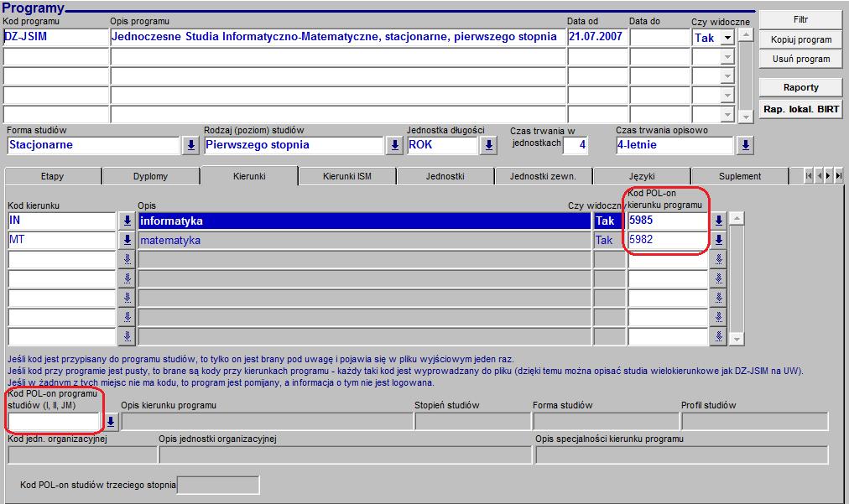Image resolution: width=849 pixels, height=504 pixels.
Task: Click the Kod POL-on studiów trzeciego stopnia field
Action: 218,485
